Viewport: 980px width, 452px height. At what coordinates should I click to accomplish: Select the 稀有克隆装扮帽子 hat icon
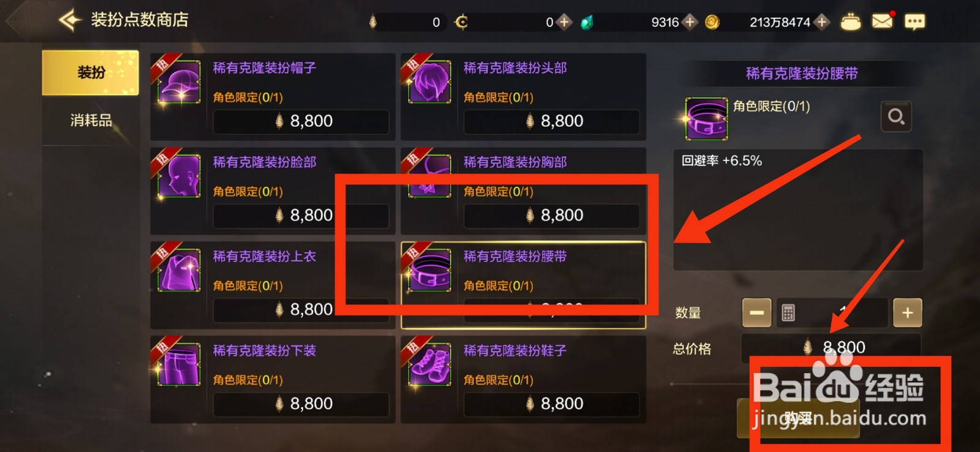coord(179,83)
